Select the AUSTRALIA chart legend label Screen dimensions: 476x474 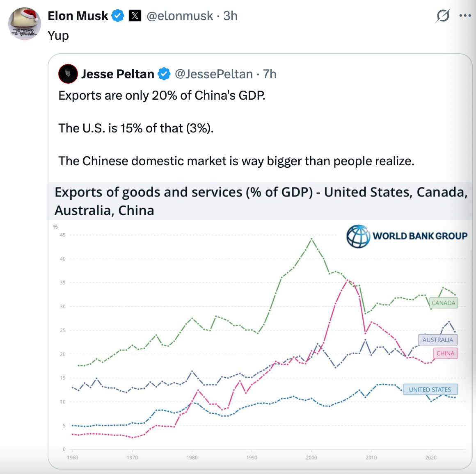click(438, 340)
